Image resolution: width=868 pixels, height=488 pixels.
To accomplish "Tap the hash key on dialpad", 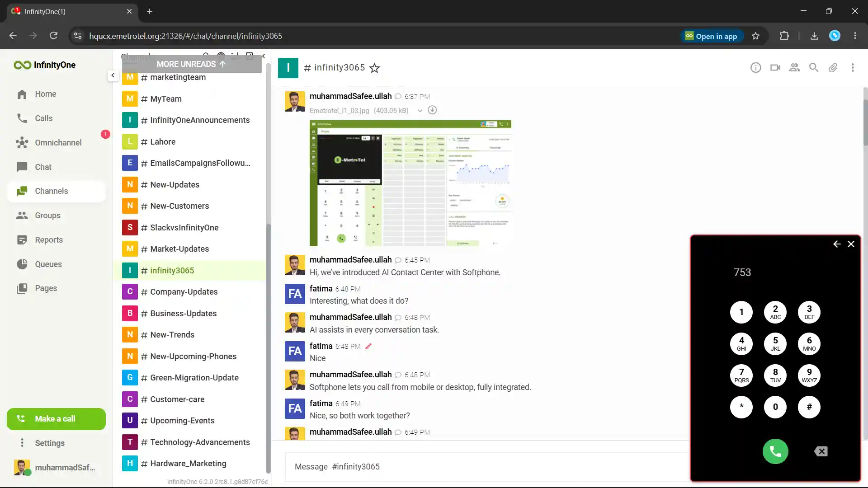I will (x=809, y=407).
